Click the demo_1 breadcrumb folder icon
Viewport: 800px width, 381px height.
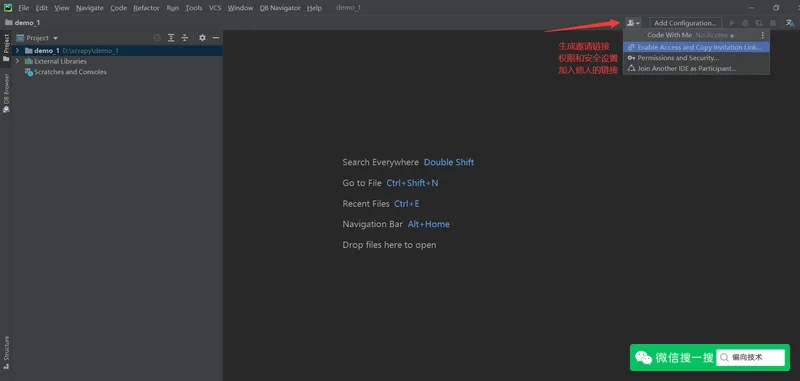[8, 22]
